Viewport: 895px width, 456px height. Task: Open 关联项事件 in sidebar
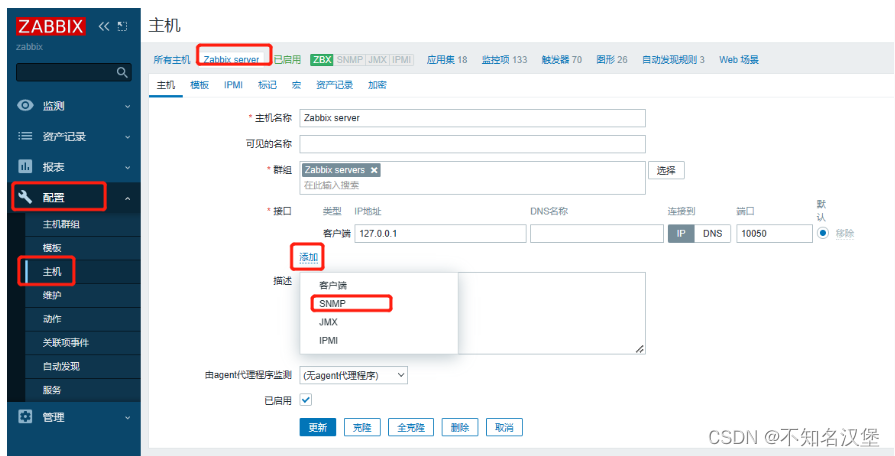pos(66,342)
